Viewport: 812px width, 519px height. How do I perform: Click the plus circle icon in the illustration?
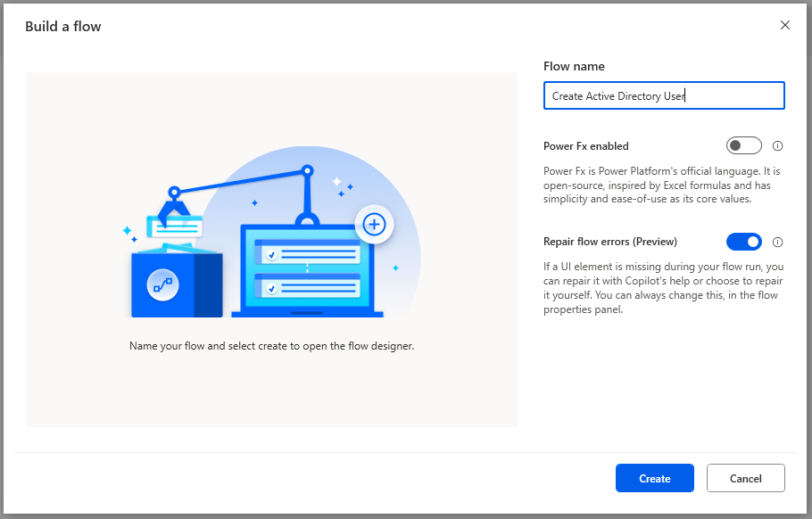tap(374, 225)
